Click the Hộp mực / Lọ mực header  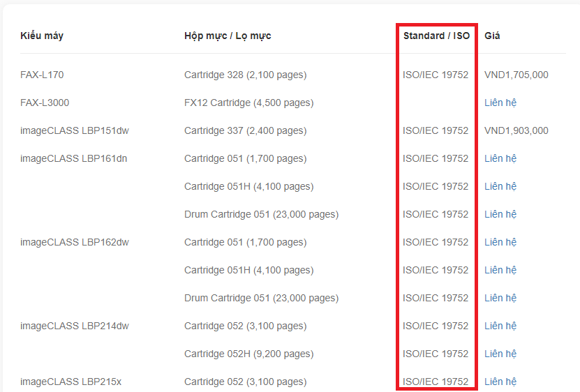point(228,36)
